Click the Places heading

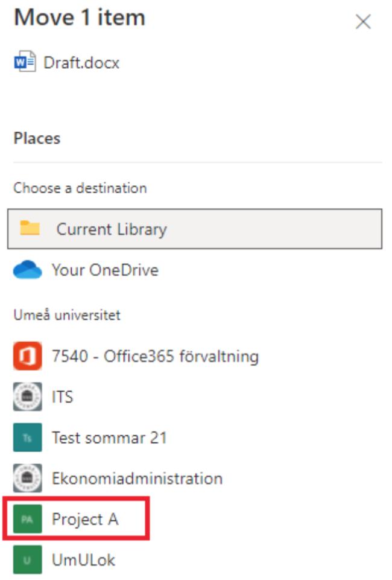[37, 138]
